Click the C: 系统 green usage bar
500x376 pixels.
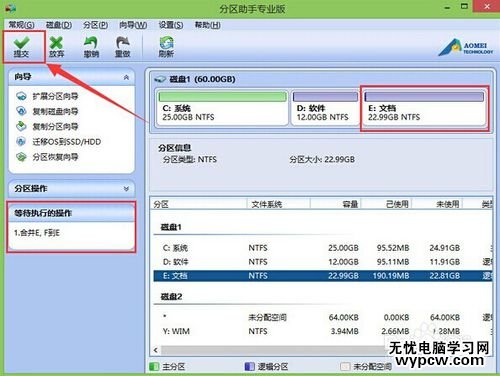[223, 97]
